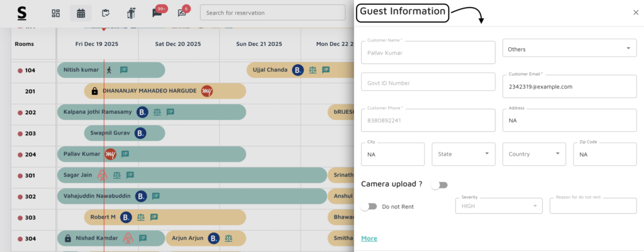644x252 pixels.
Task: Click Airbnb icon on Sagar Jain booking
Action: point(102,175)
